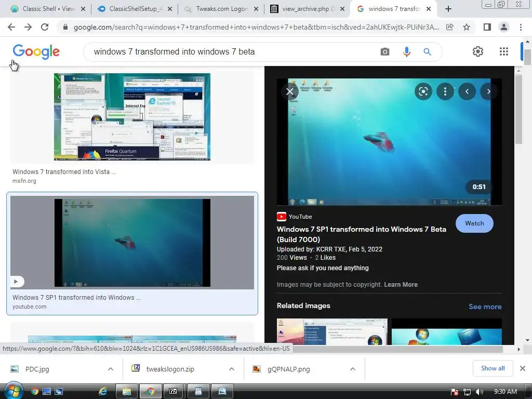Go back to the previous page

pyautogui.click(x=11, y=27)
